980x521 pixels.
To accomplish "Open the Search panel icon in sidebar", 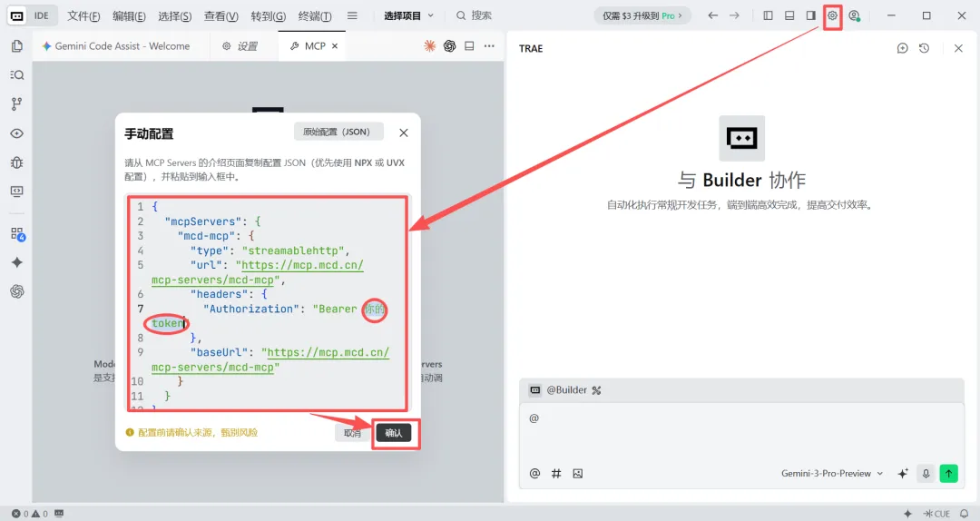I will click(17, 75).
